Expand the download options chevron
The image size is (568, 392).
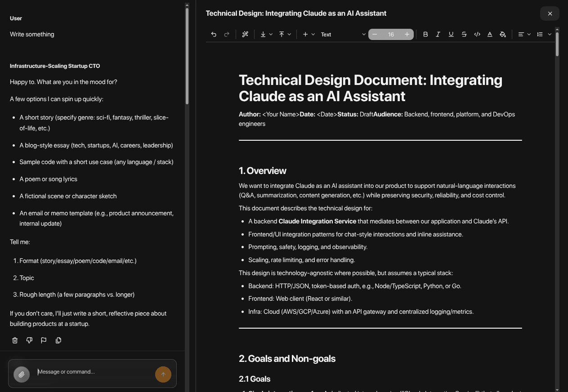[x=271, y=34]
